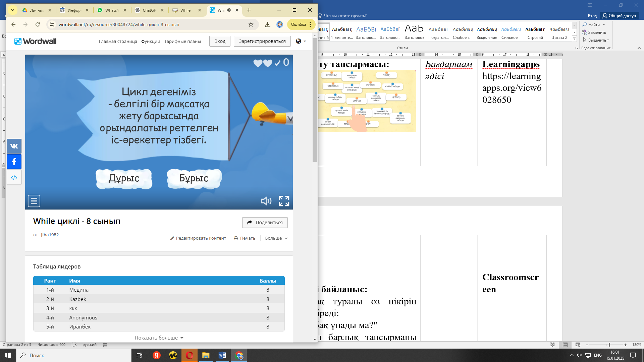Screen dimensions: 644x362
Task: Adjust Word zoom slider
Action: click(x=609, y=345)
